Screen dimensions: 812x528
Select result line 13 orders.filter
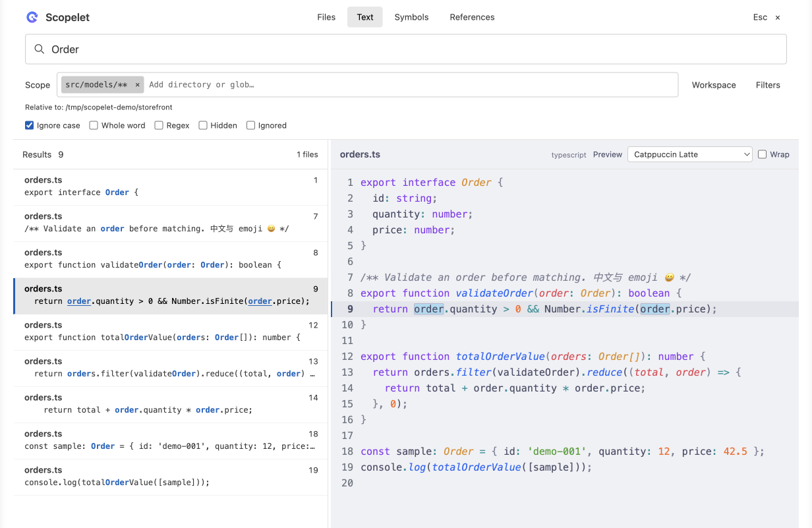click(x=171, y=368)
